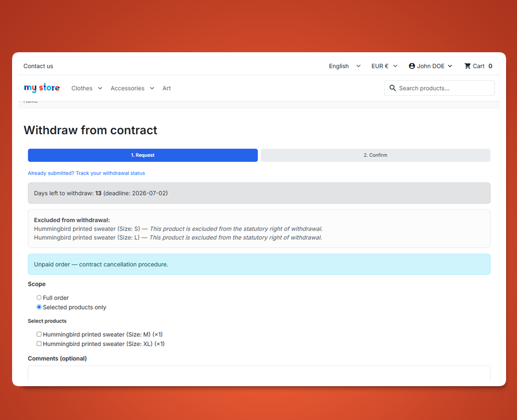
Task: Open the English language dropdown
Action: pos(345,66)
